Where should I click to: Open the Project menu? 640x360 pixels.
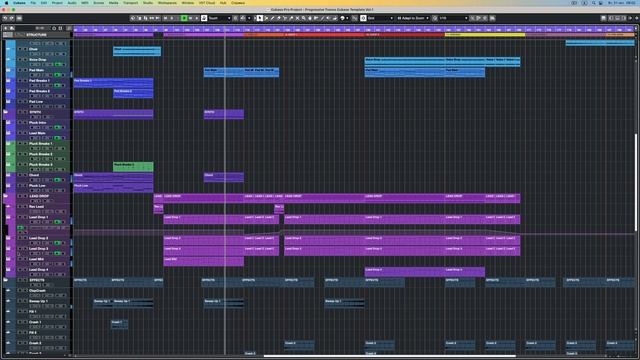click(57, 3)
